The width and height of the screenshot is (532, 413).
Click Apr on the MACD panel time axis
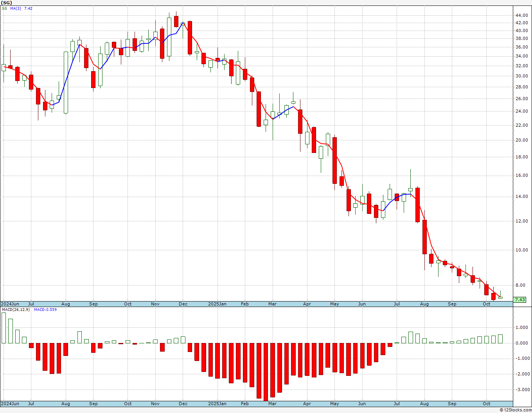(307, 404)
